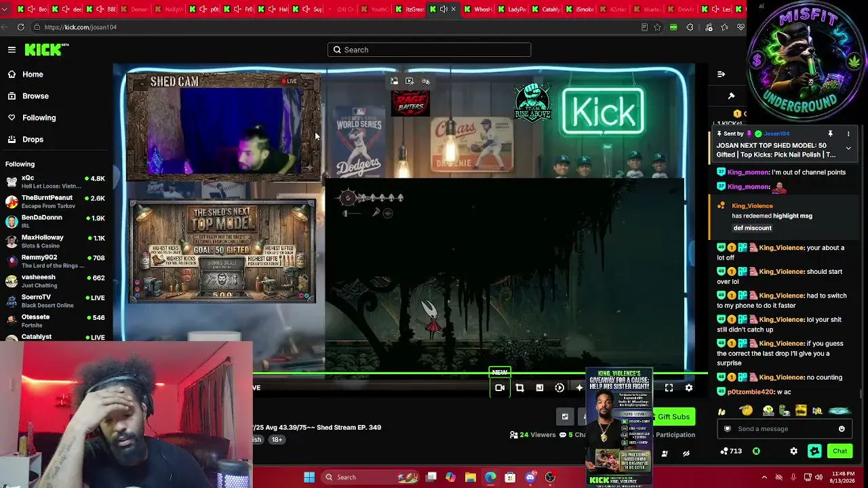Switch to the Catahly browser tab
This screenshot has height=488, width=868.
546,9
